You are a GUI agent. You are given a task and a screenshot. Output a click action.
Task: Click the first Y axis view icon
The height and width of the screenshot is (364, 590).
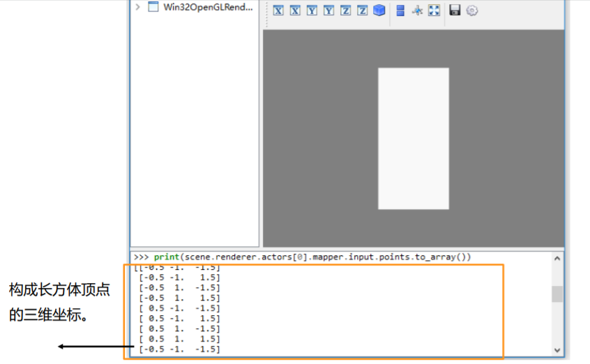(312, 10)
